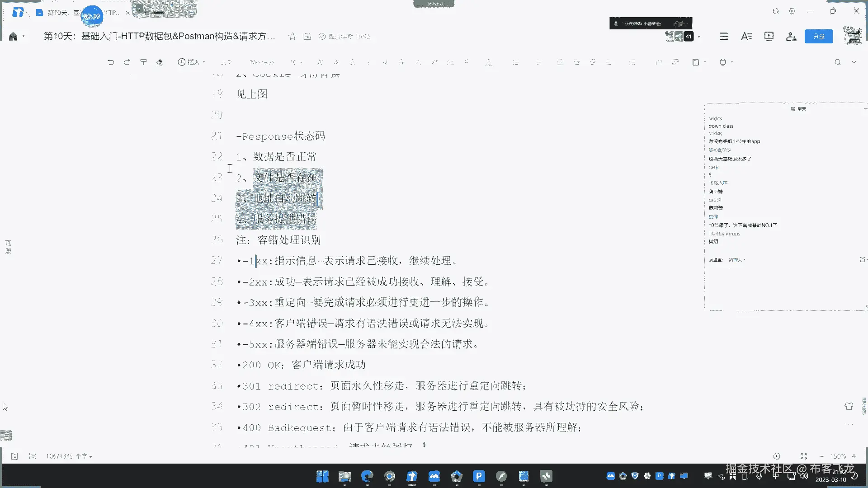Star this document as favorite
Screen dimensions: 868x488
[x=292, y=37]
